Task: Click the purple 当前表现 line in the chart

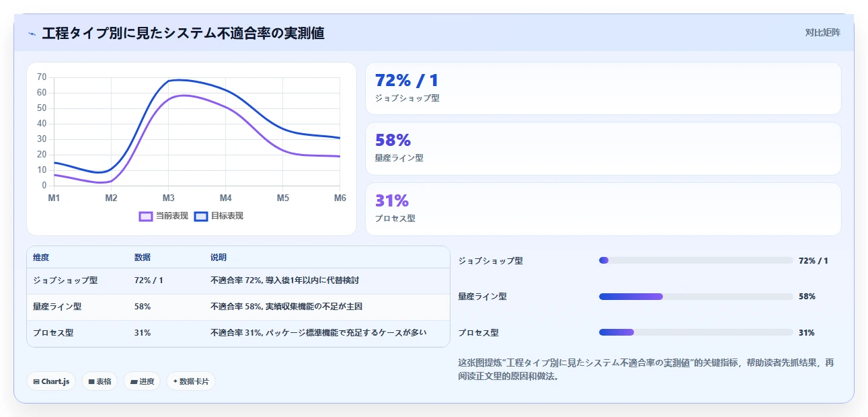Action: pos(226,106)
